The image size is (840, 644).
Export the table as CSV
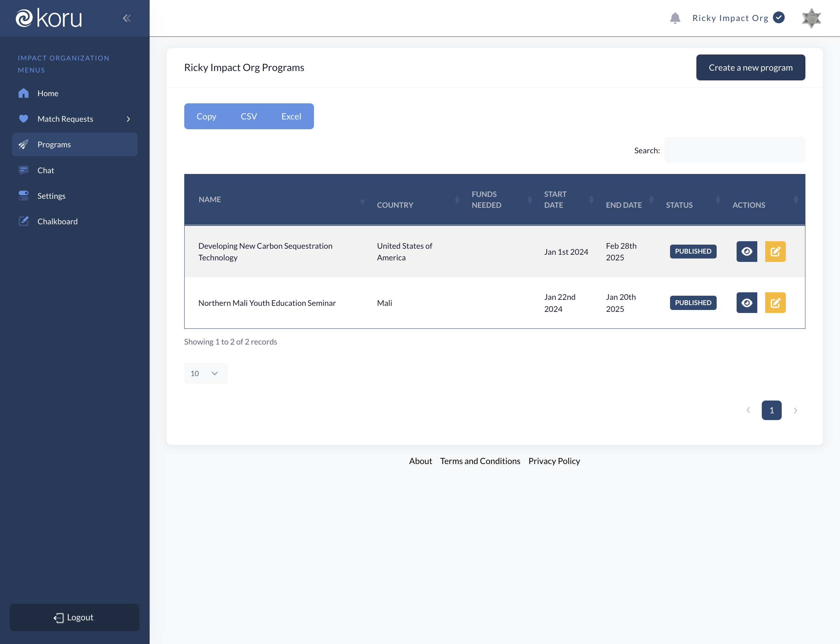click(249, 116)
